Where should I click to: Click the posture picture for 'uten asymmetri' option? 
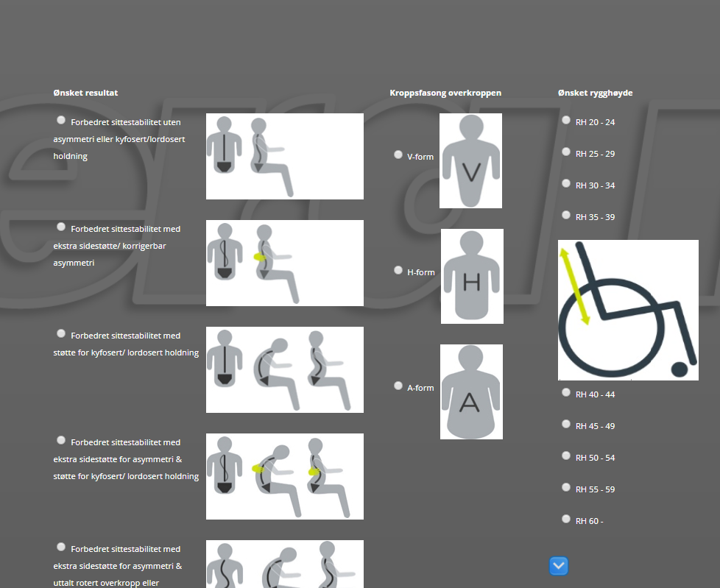(x=285, y=157)
